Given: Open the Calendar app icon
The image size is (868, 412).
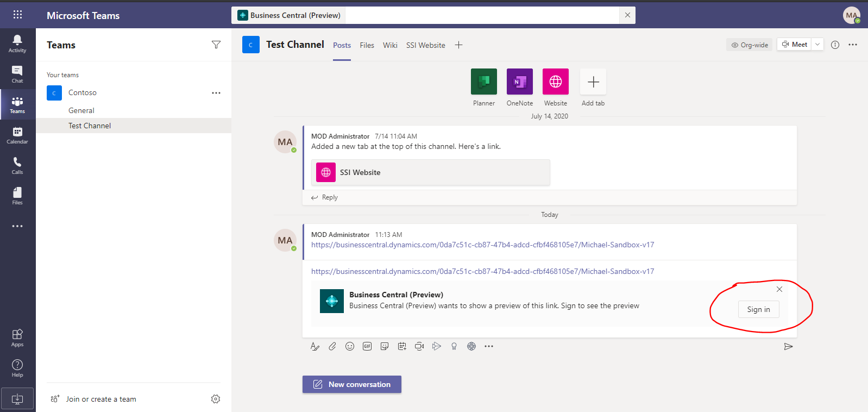Looking at the screenshot, I should (x=17, y=135).
